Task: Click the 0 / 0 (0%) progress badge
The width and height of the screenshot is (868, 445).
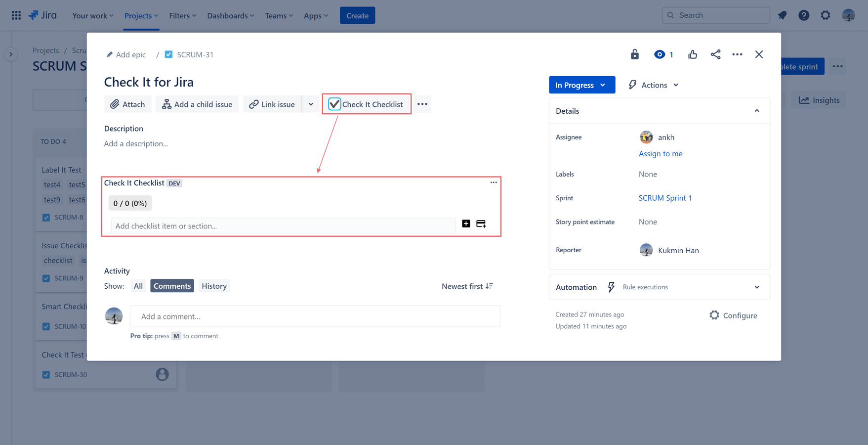Action: point(130,203)
